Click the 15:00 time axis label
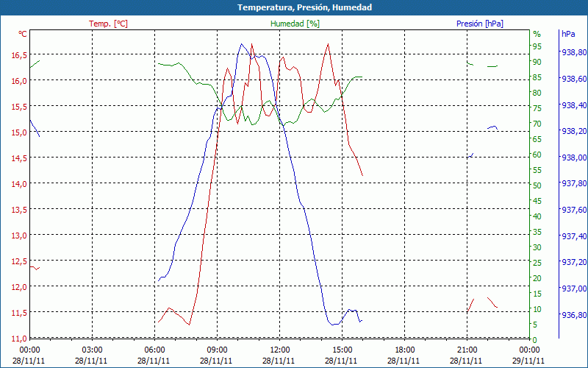The width and height of the screenshot is (588, 368). (x=342, y=350)
